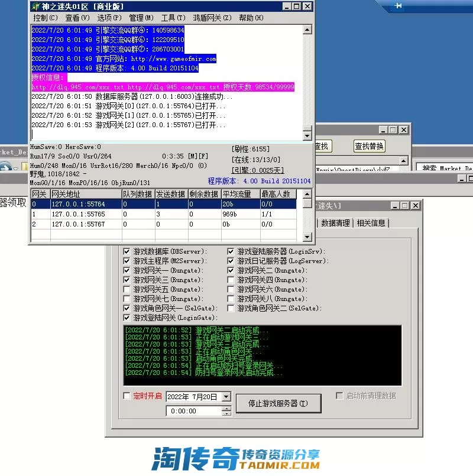
Task: Click the log panel scrollbar down arrow
Action: (x=307, y=135)
